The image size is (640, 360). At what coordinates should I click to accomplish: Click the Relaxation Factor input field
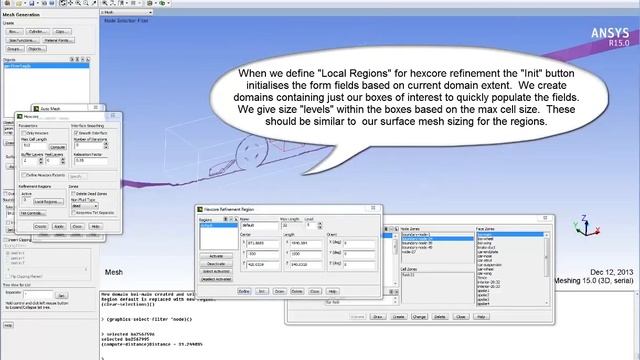coord(91,161)
